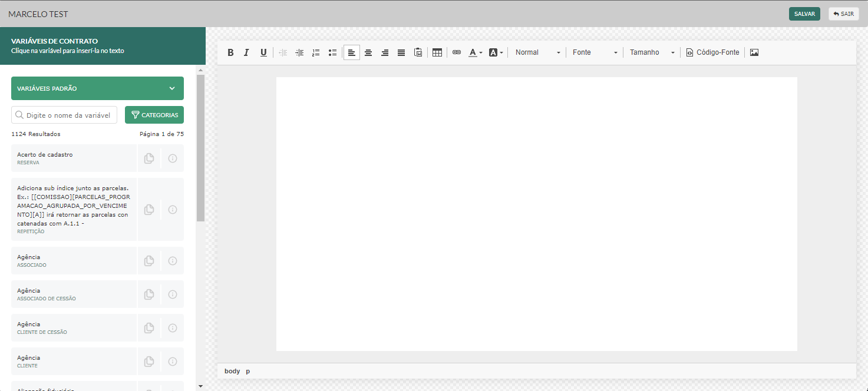Show info for Acerto de cadastro

[173, 158]
